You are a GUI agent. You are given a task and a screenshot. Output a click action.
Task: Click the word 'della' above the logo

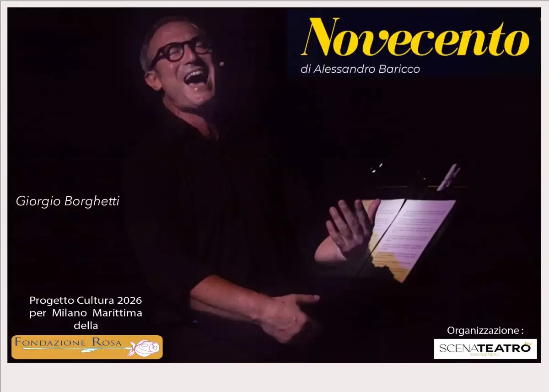[86, 326]
